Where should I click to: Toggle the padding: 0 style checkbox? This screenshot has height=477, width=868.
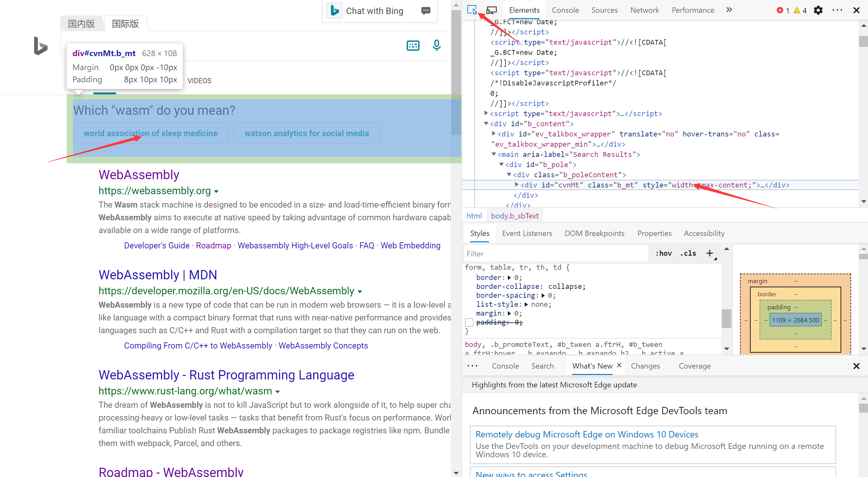pos(469,322)
